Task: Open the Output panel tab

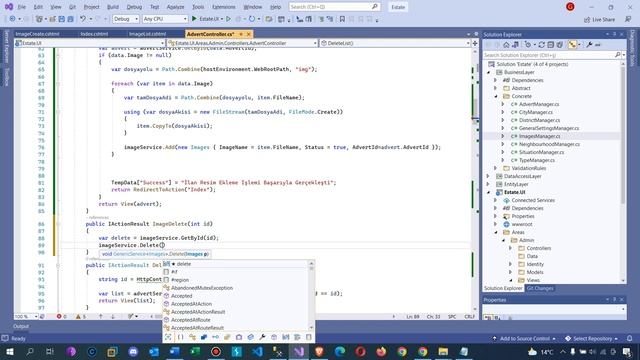Action: [x=21, y=326]
